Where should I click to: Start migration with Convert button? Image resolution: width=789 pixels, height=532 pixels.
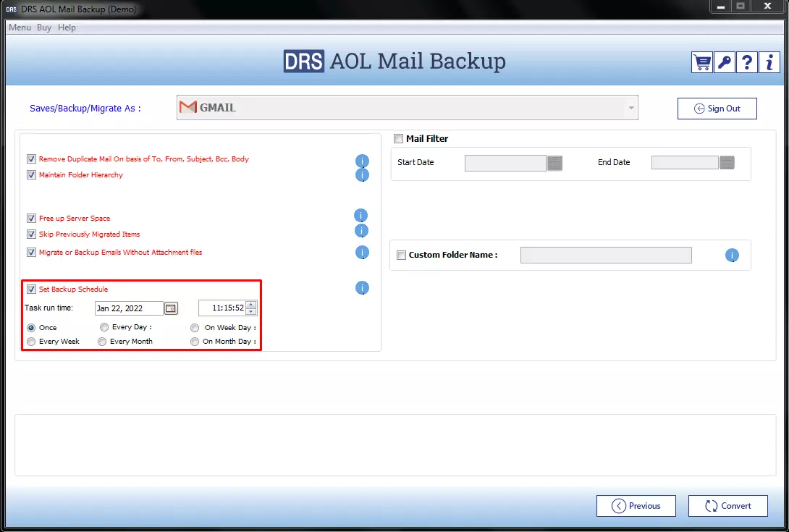(728, 506)
